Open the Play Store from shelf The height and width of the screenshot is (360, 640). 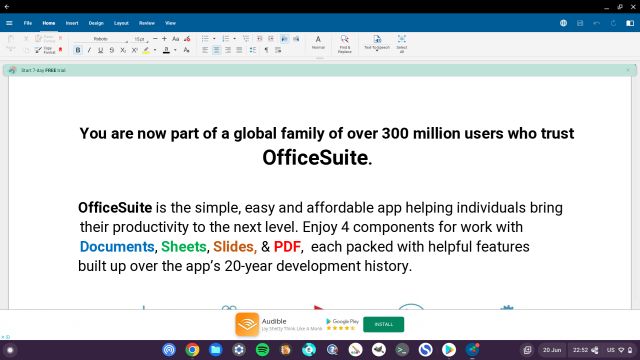pos(449,350)
